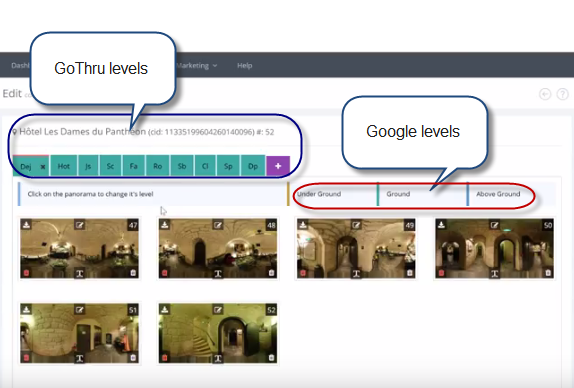Screen dimensions: 574x388
Task: Click the text label icon on panorama 50
Action: (495, 273)
